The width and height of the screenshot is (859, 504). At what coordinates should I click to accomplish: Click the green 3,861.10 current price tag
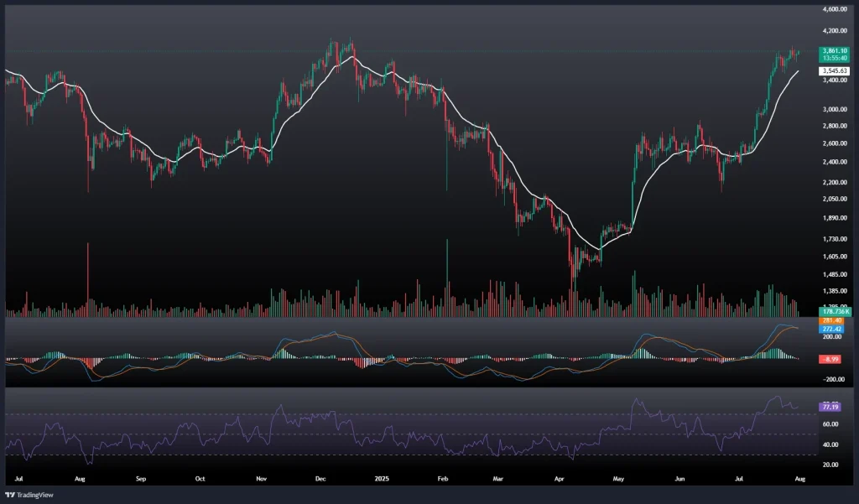(x=834, y=50)
